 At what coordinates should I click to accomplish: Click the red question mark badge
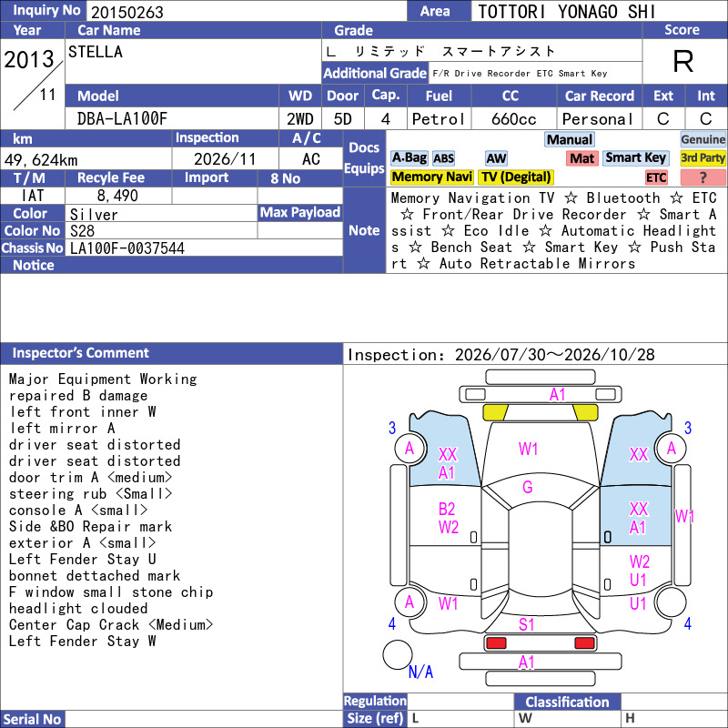(703, 177)
